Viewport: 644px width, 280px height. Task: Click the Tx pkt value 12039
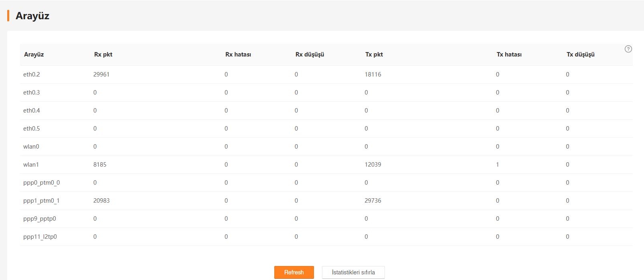pos(373,165)
